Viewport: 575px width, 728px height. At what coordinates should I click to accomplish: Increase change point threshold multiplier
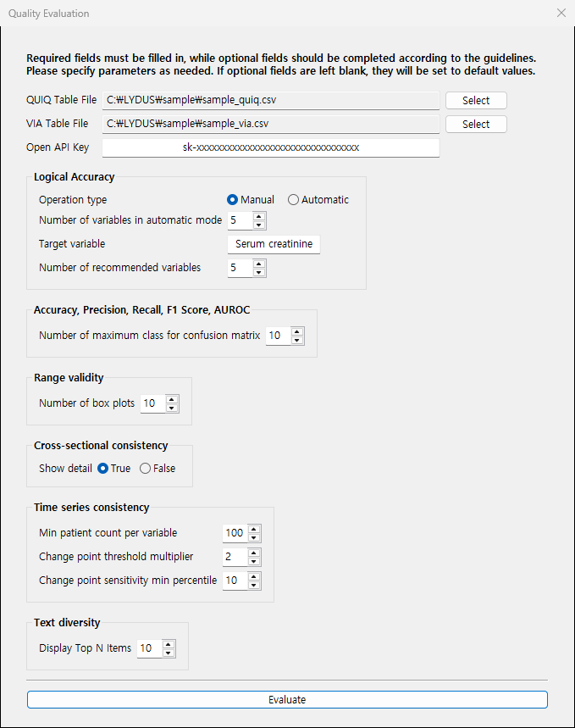[254, 552]
